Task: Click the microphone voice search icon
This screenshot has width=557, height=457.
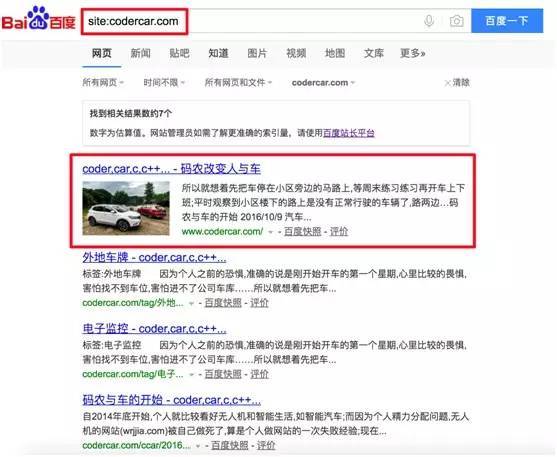Action: coord(429,21)
